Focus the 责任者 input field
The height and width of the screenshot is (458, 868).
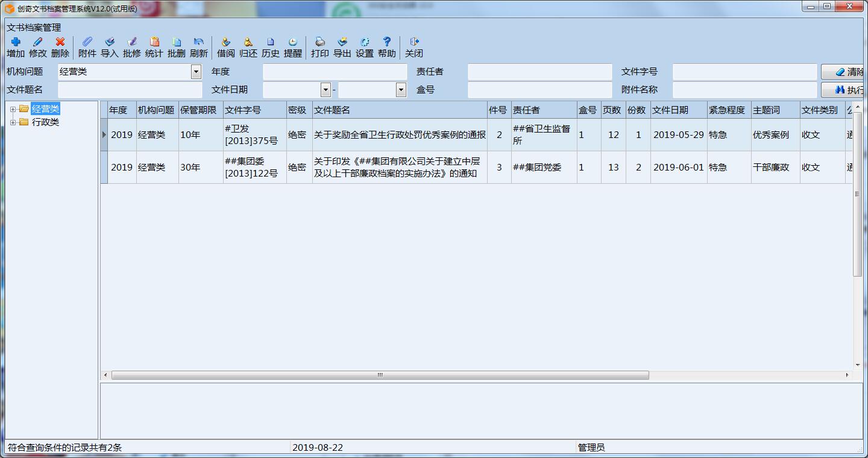tap(540, 72)
